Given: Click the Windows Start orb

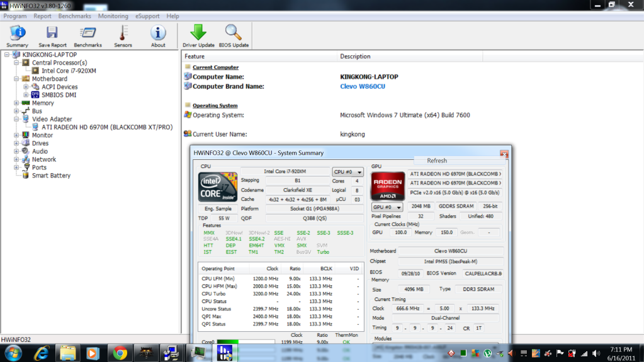Looking at the screenshot, I should [13, 352].
